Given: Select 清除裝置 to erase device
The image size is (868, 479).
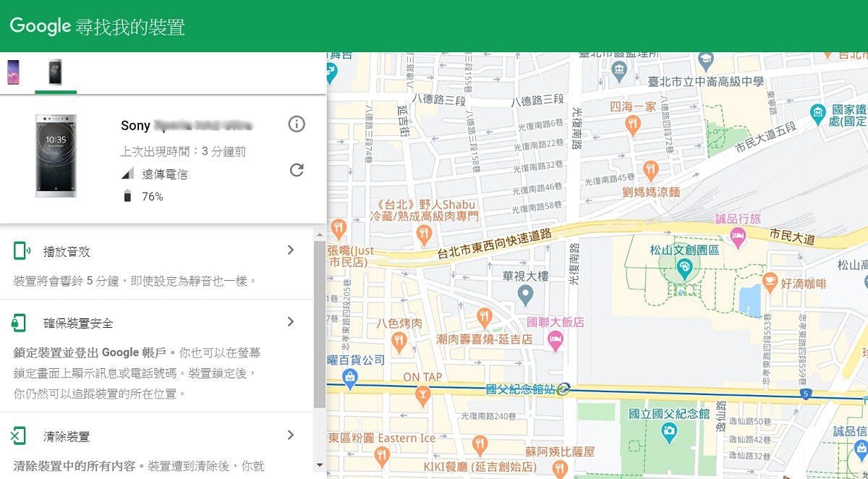Looking at the screenshot, I should (67, 437).
